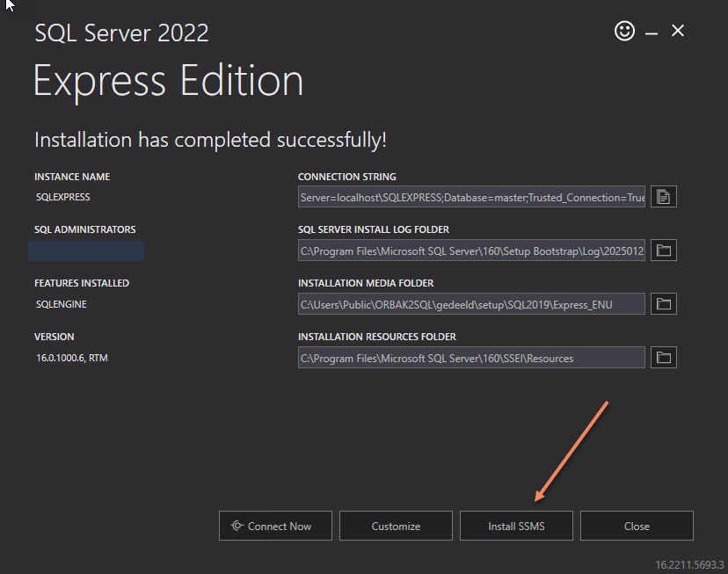
Task: Click the CONNECTION STRING label
Action: [x=346, y=177]
